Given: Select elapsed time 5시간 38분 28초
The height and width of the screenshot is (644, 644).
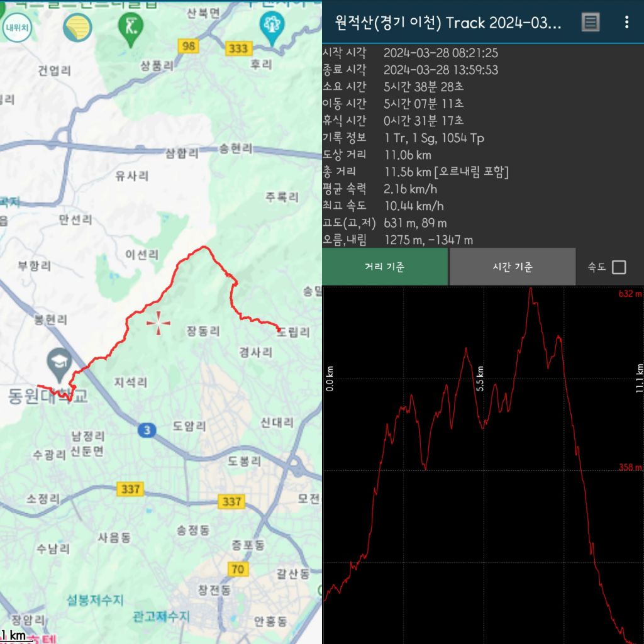Looking at the screenshot, I should (x=423, y=87).
